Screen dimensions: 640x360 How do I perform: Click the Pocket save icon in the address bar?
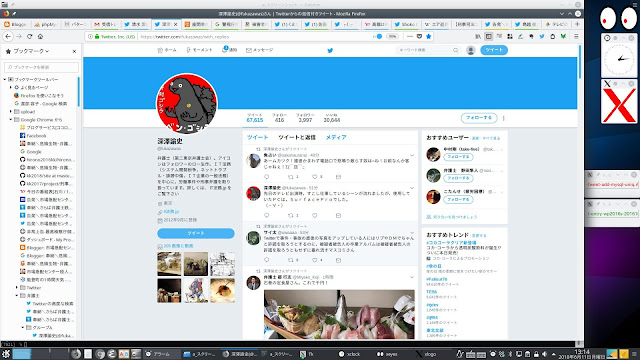pyautogui.click(x=419, y=36)
